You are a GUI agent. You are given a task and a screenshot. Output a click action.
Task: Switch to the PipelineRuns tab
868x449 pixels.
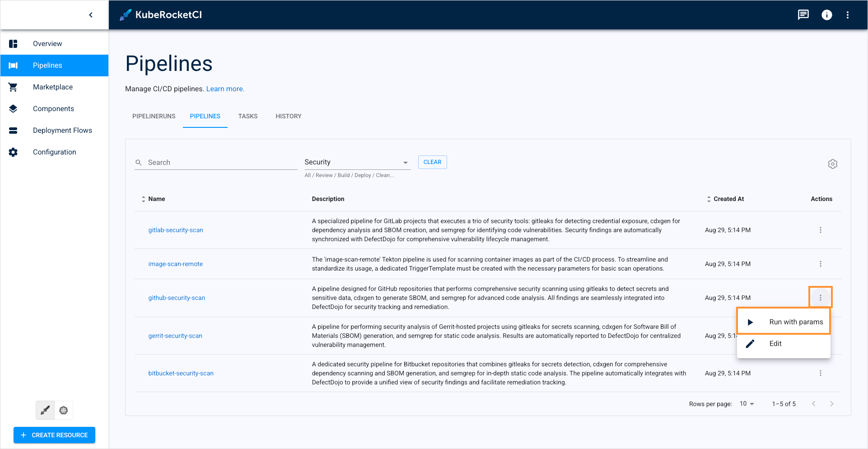tap(154, 116)
